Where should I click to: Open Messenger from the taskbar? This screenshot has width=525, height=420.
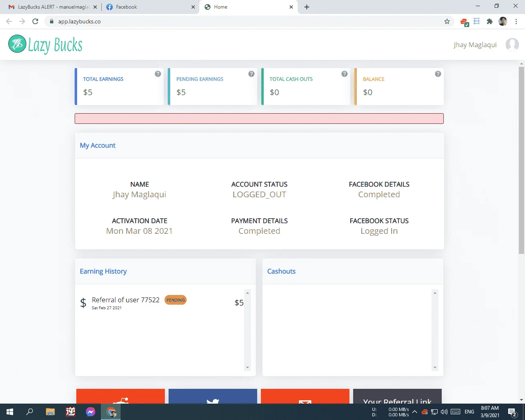91,412
